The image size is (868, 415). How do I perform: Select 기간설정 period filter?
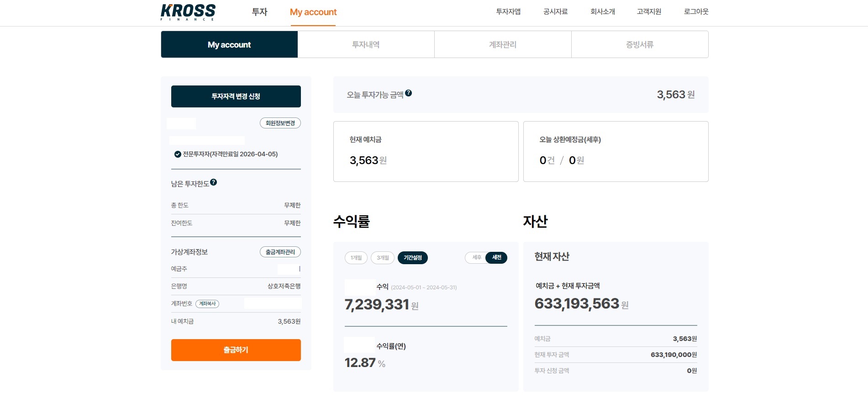[413, 258]
